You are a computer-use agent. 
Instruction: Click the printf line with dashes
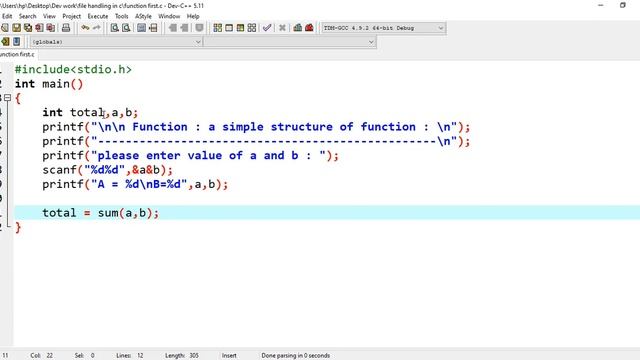256,141
